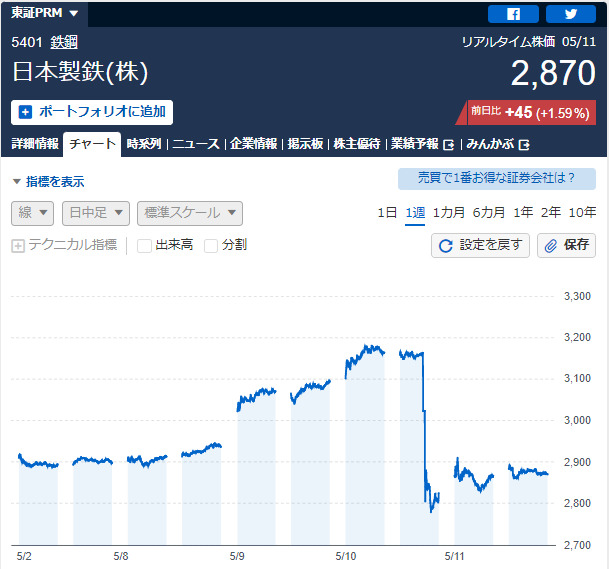Open the external link icon beside 業績予報

449,145
